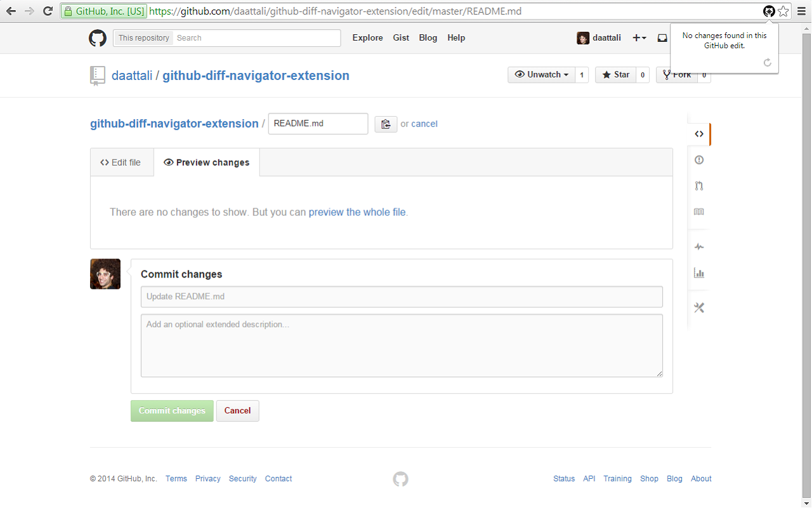Open the About footer link
The width and height of the screenshot is (812, 508).
click(x=701, y=479)
